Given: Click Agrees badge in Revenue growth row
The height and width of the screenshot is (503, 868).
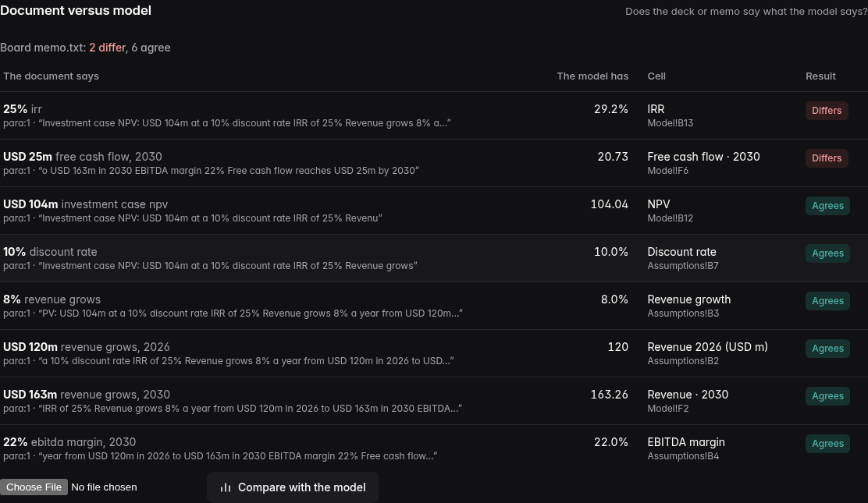Looking at the screenshot, I should click(827, 301).
